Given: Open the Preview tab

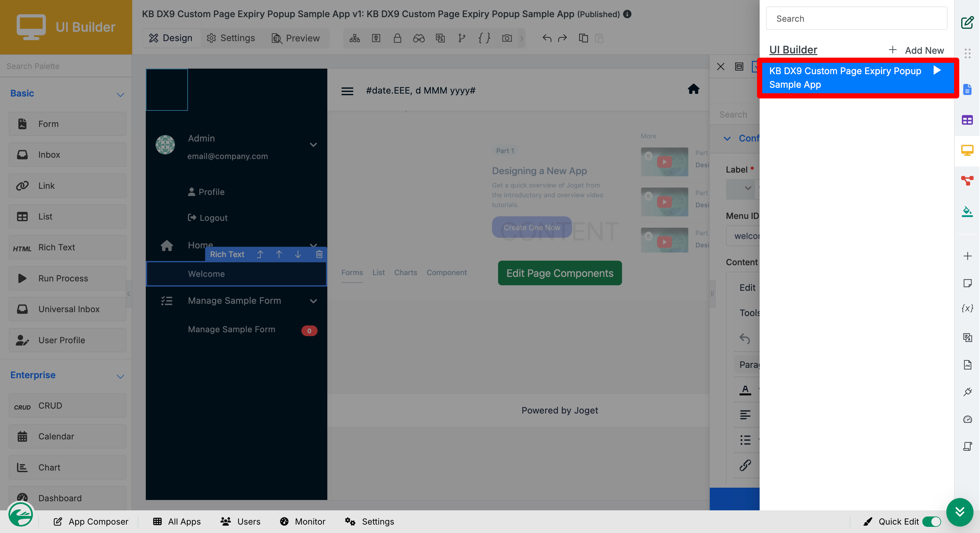Looking at the screenshot, I should [296, 38].
